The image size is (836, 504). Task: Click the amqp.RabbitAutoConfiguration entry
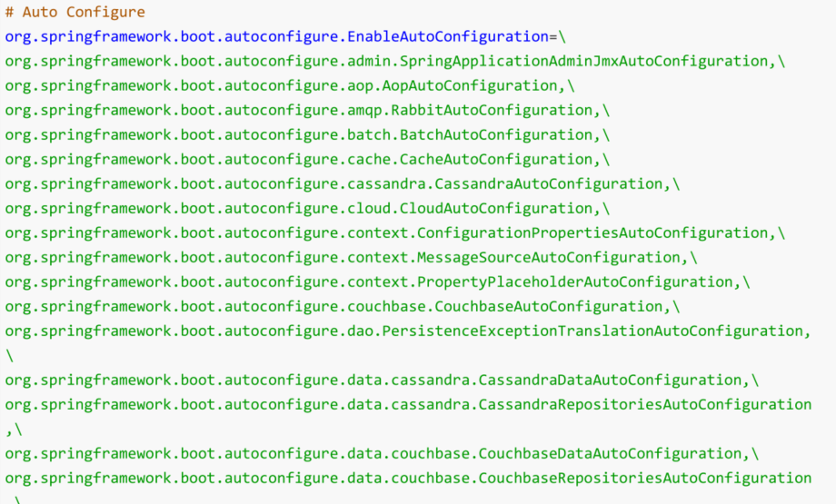point(307,111)
